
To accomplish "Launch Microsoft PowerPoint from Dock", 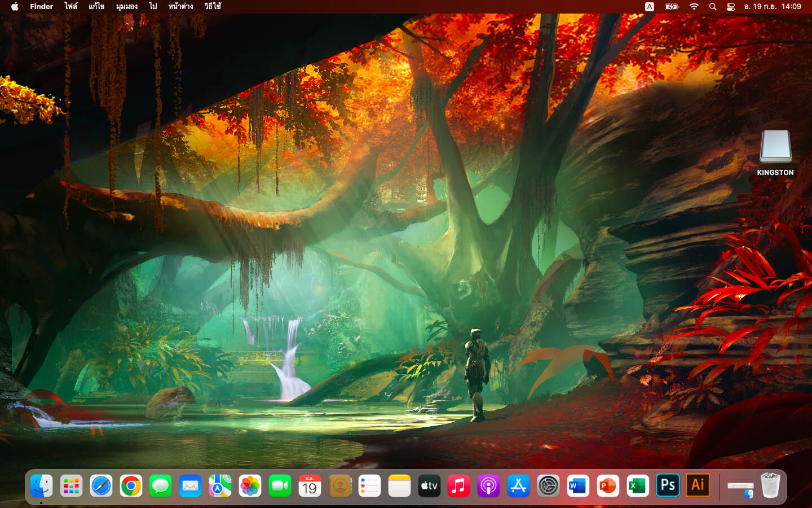I will [608, 486].
